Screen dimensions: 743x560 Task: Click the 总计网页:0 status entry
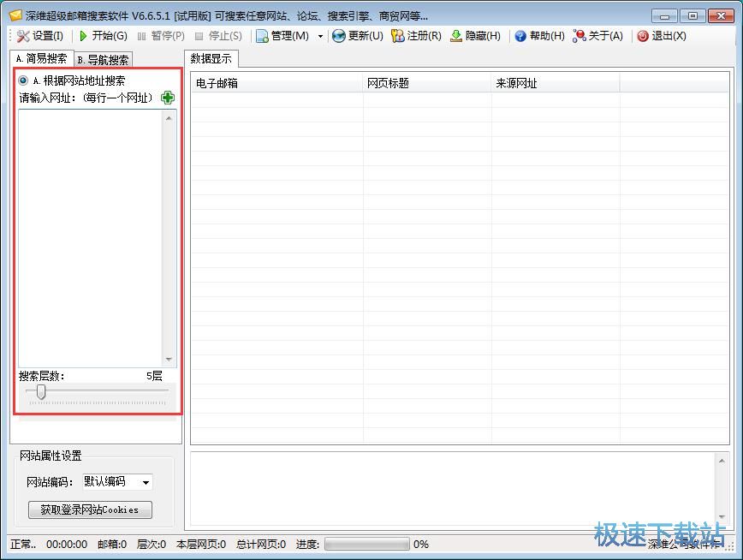click(x=261, y=544)
